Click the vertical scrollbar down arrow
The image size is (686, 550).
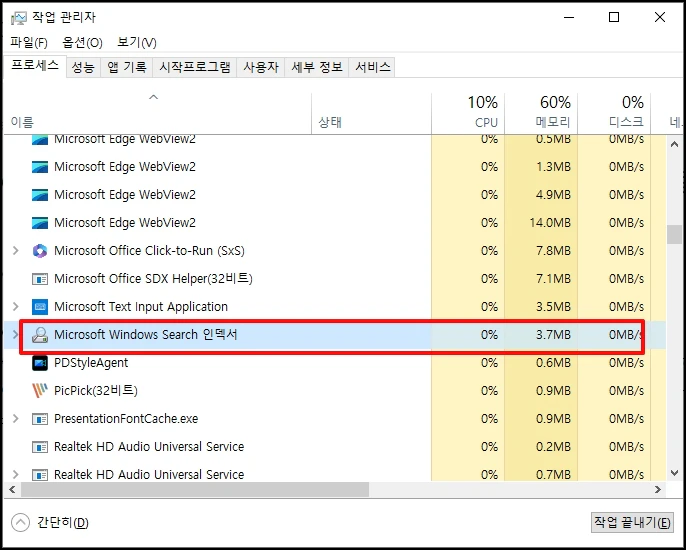point(674,473)
